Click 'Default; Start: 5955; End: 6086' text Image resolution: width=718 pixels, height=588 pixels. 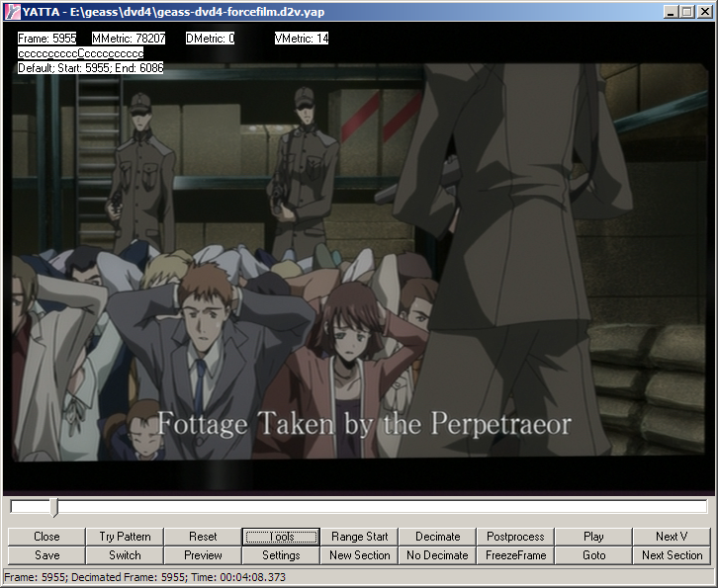click(x=91, y=68)
